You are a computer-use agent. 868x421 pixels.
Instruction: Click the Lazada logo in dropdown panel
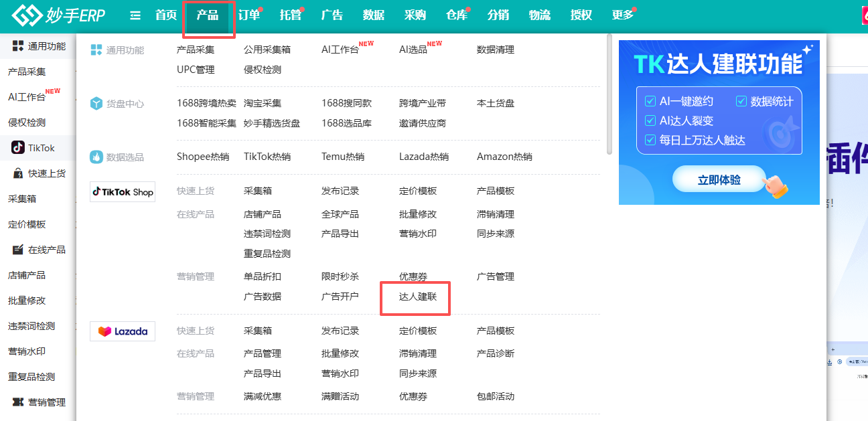[x=123, y=331]
